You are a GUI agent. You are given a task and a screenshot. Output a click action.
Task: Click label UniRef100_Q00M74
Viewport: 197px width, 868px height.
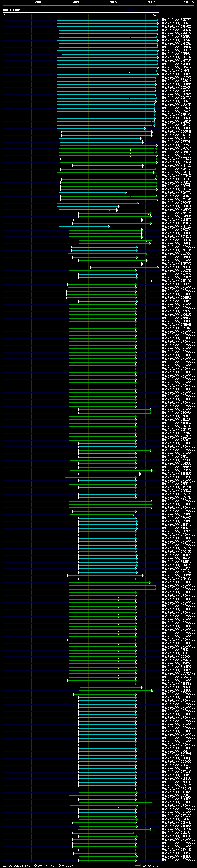point(177,206)
